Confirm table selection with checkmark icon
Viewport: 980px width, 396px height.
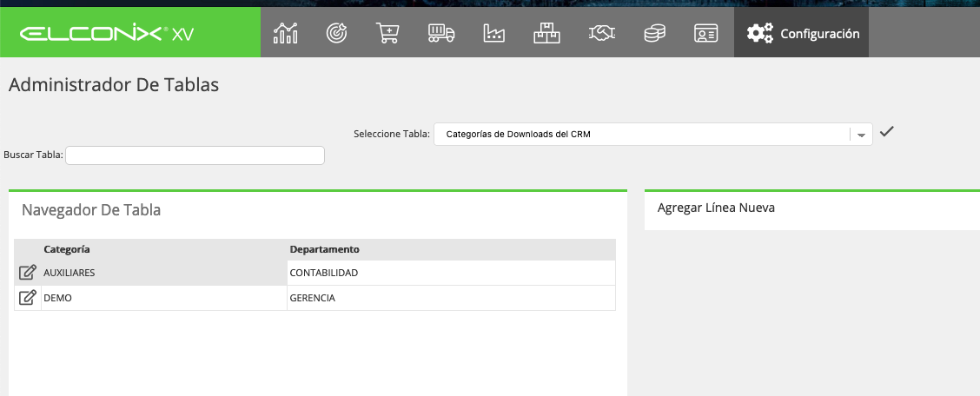(x=886, y=132)
